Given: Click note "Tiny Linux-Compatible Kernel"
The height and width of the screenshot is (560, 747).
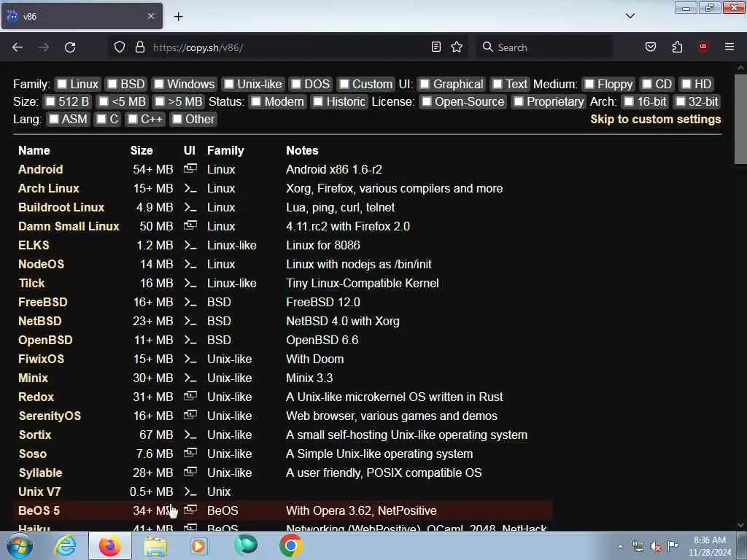Looking at the screenshot, I should point(362,283).
